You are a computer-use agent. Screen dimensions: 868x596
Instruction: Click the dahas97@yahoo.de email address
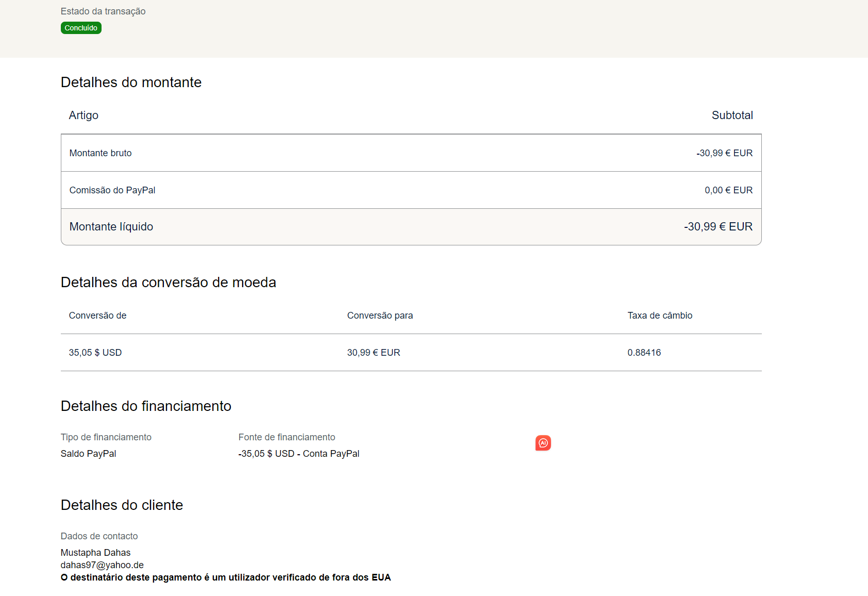(102, 565)
